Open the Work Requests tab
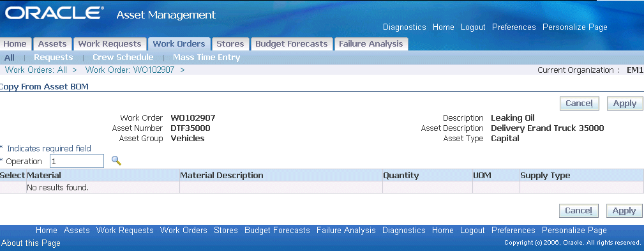Viewport: 644px width, 251px height. click(110, 44)
